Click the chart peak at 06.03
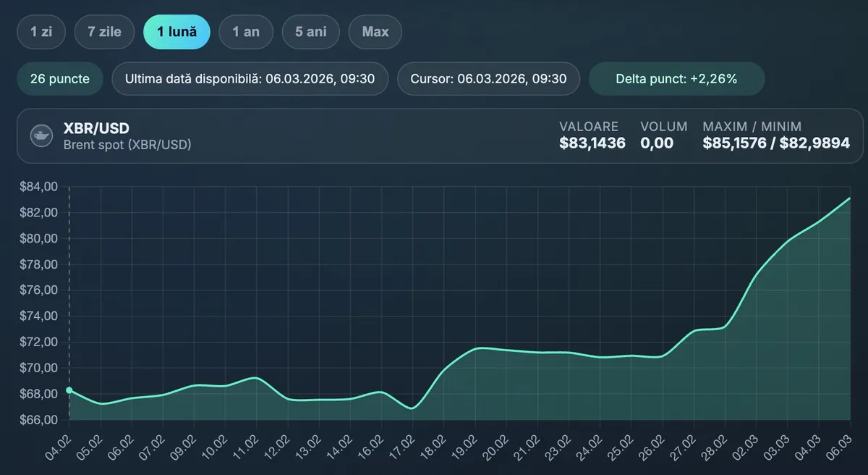868x475 pixels. 849,198
